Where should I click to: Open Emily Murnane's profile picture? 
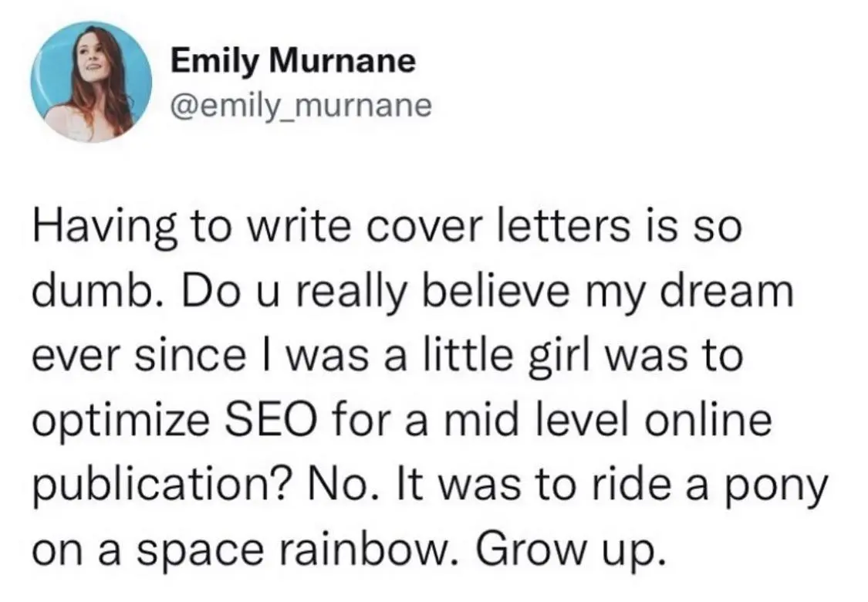91,82
